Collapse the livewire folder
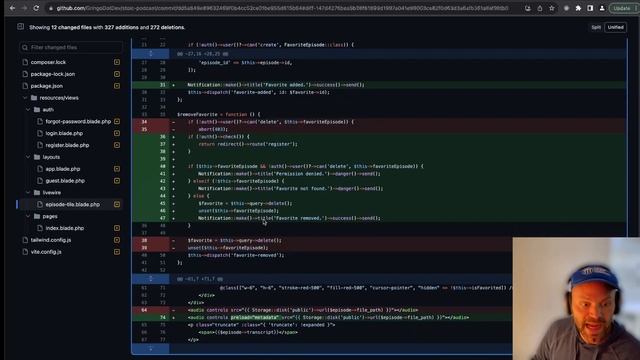This screenshot has height=360, width=640. click(28, 193)
